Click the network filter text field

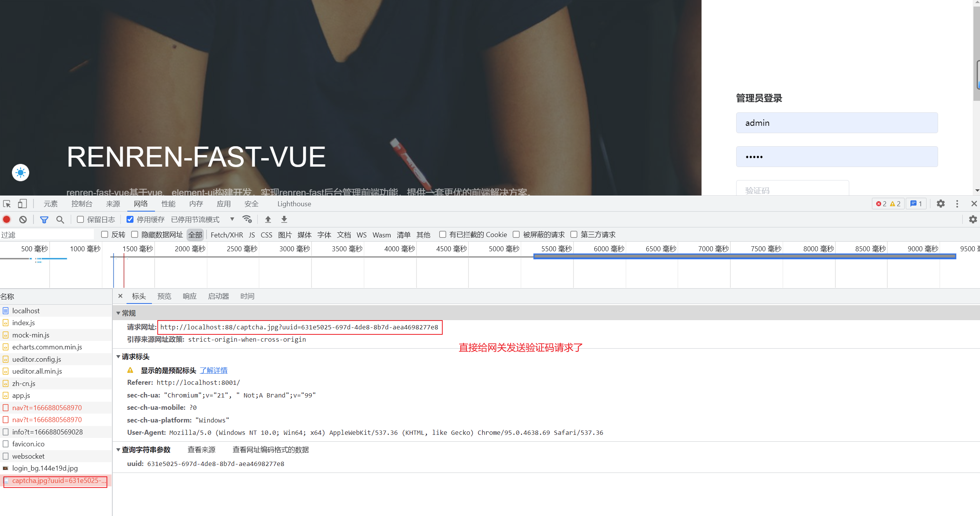47,234
